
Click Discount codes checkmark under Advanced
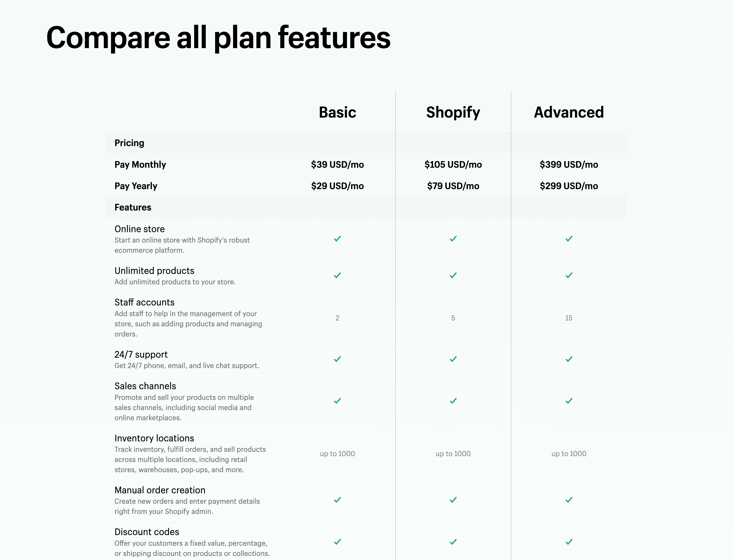(x=569, y=542)
